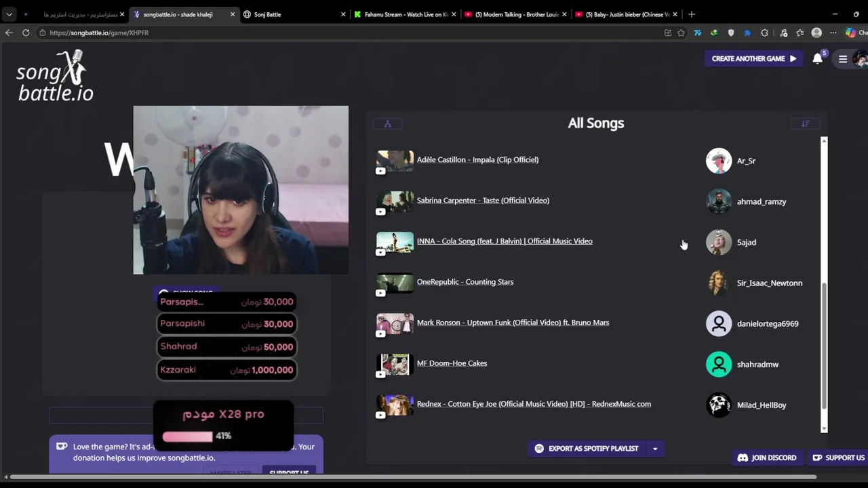The height and width of the screenshot is (488, 868).
Task: Open a new browser tab
Action: (692, 14)
